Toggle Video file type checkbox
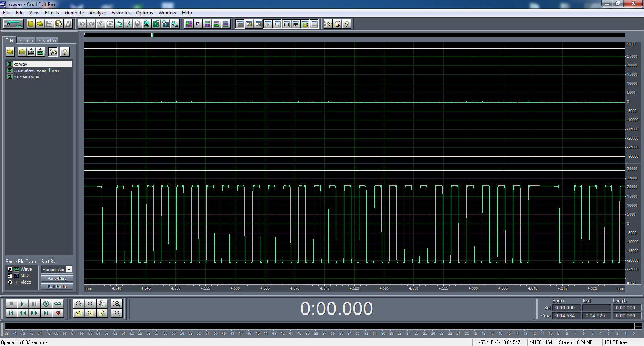 tap(10, 282)
